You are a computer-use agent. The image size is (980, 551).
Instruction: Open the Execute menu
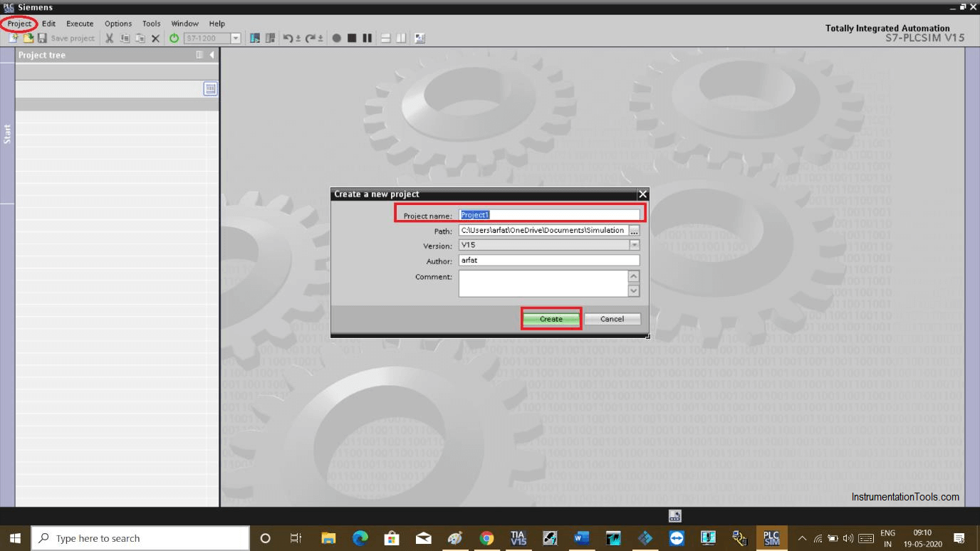click(80, 23)
